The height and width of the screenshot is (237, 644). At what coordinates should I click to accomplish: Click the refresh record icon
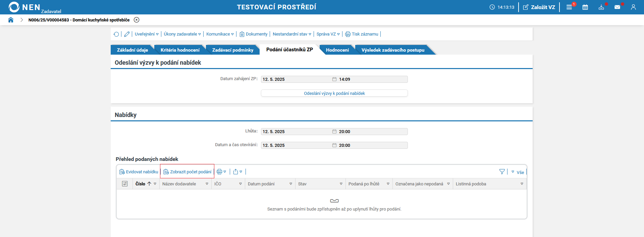[116, 34]
